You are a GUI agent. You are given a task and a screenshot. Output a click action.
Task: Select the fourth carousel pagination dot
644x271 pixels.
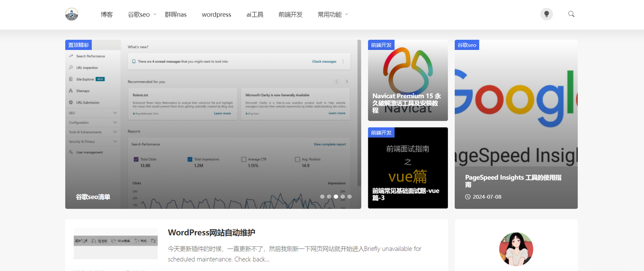click(343, 197)
